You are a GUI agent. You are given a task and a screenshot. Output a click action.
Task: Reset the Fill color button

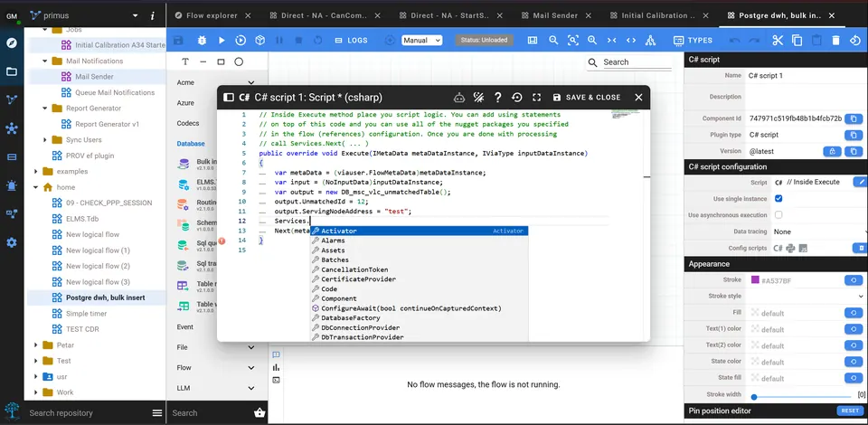(854, 313)
